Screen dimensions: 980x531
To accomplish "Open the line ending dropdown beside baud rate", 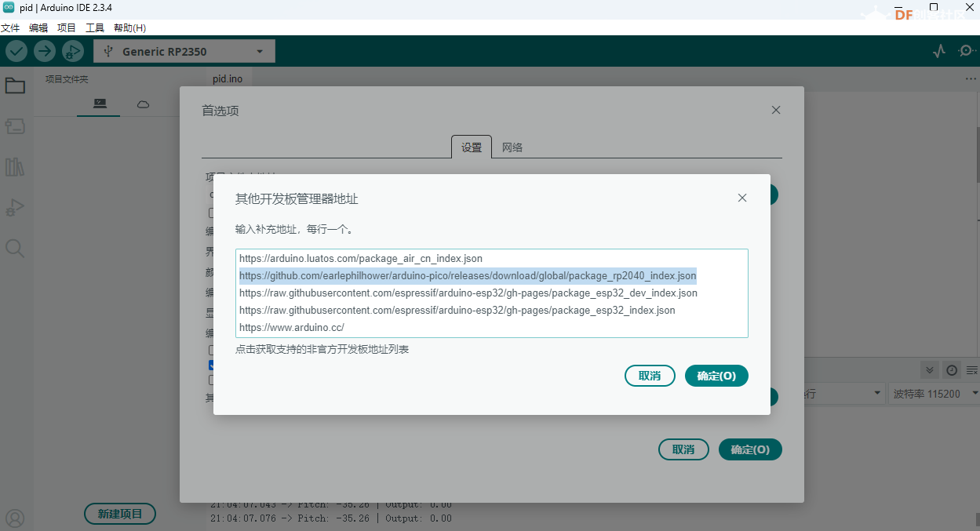I will (838, 394).
